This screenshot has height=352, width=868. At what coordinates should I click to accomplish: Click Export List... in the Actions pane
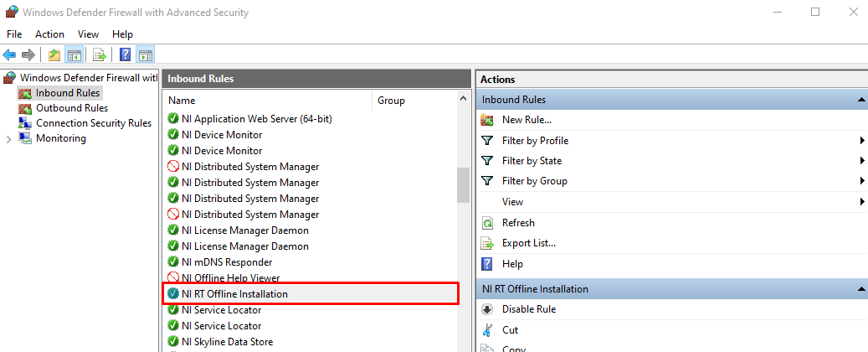pyautogui.click(x=529, y=243)
